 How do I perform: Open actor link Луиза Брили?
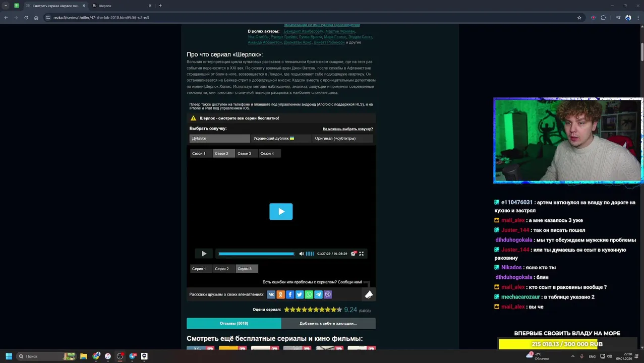[310, 37]
